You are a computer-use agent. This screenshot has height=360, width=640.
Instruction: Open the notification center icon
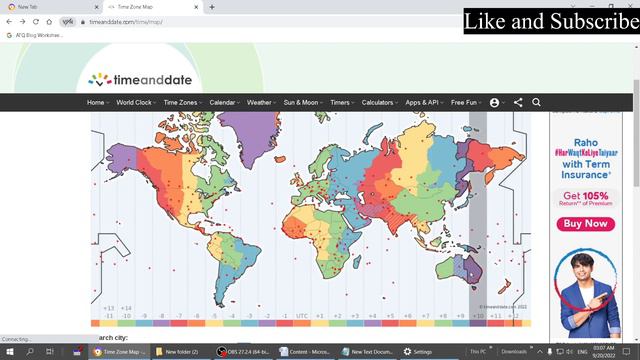pos(627,351)
